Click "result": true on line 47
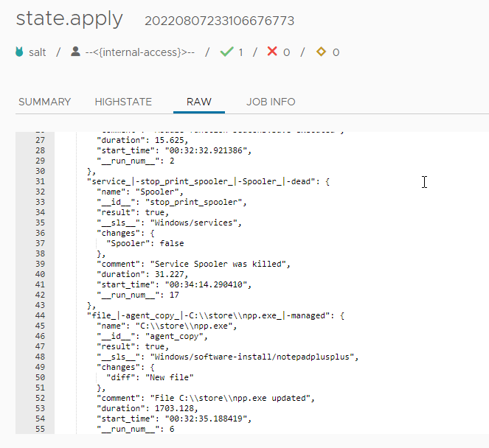 click(133, 346)
